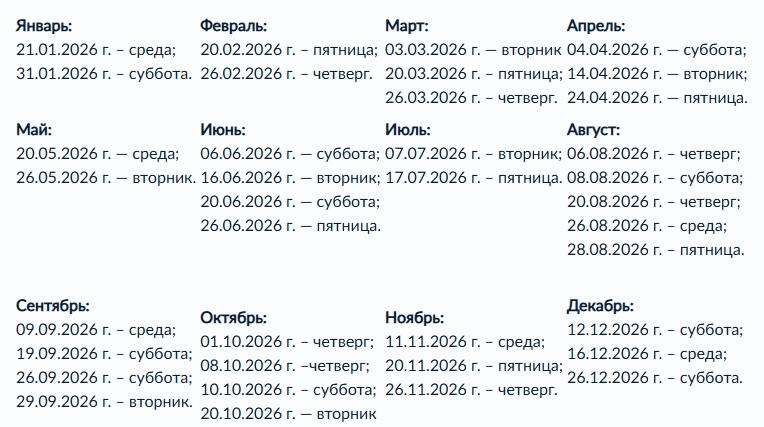764x427 pixels.
Task: Click the 26.02.2026 четверг entry
Action: tap(286, 73)
